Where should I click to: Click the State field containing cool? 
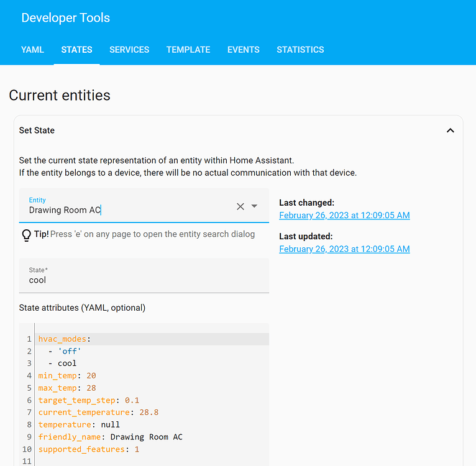(x=144, y=276)
